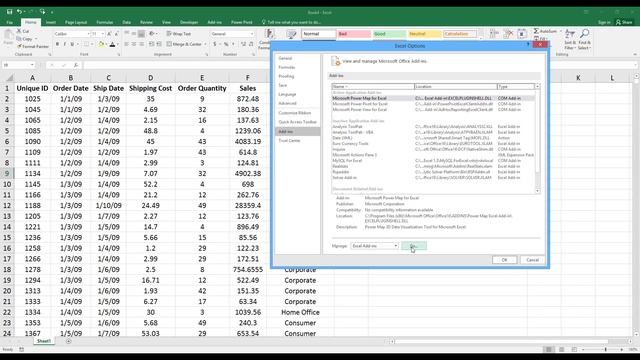Select Solver Add-in row in list

point(433,178)
